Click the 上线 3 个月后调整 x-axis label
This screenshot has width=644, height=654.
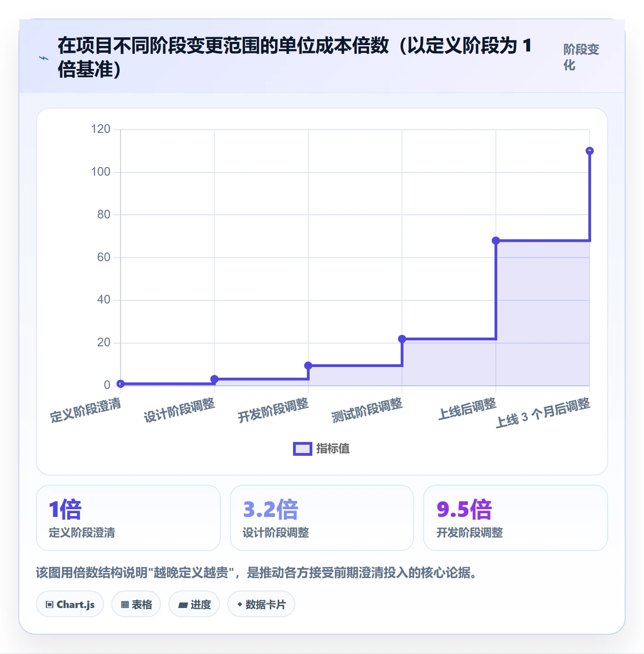coord(543,413)
